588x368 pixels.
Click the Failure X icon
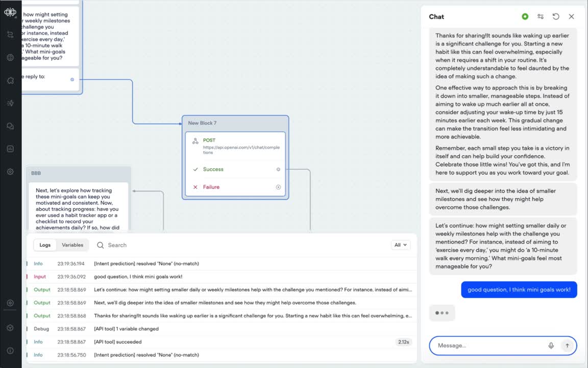pyautogui.click(x=195, y=187)
